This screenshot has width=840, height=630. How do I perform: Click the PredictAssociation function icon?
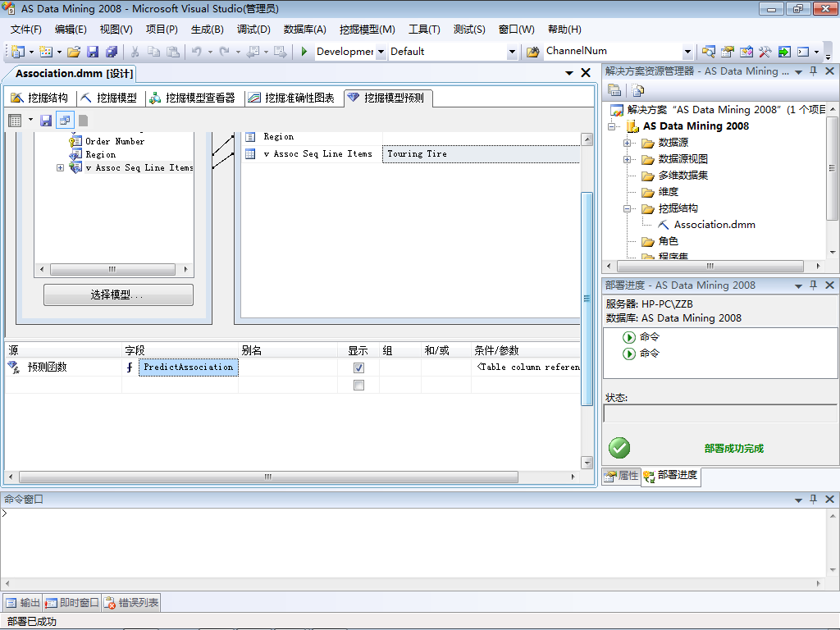130,367
